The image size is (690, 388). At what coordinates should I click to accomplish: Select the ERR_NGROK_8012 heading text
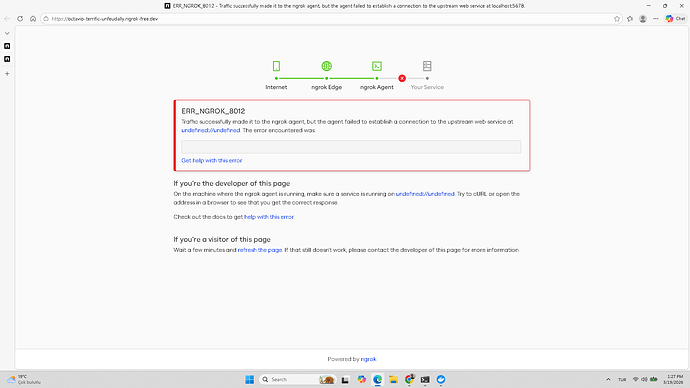(x=213, y=111)
